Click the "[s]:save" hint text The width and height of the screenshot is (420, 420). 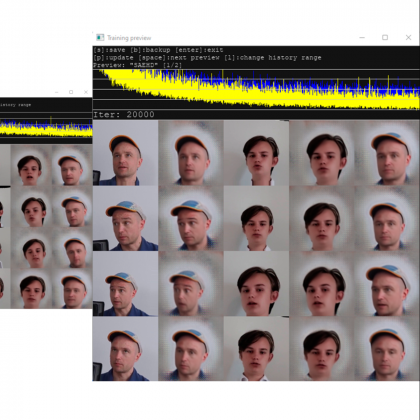tap(109, 50)
